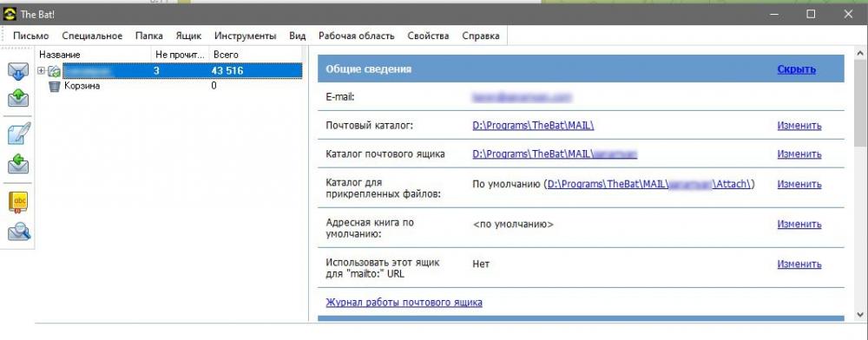
Task: Click the Send queued mail toolbar icon
Action: pos(18,98)
